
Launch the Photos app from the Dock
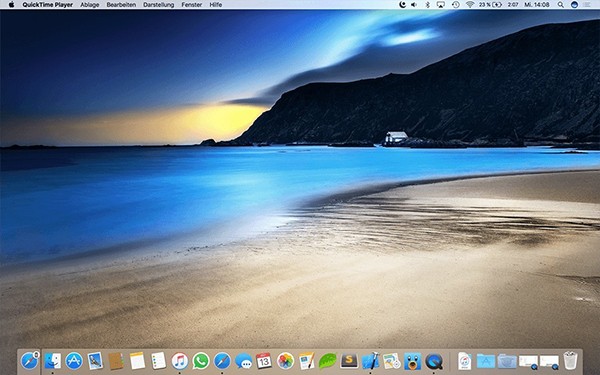tap(285, 361)
